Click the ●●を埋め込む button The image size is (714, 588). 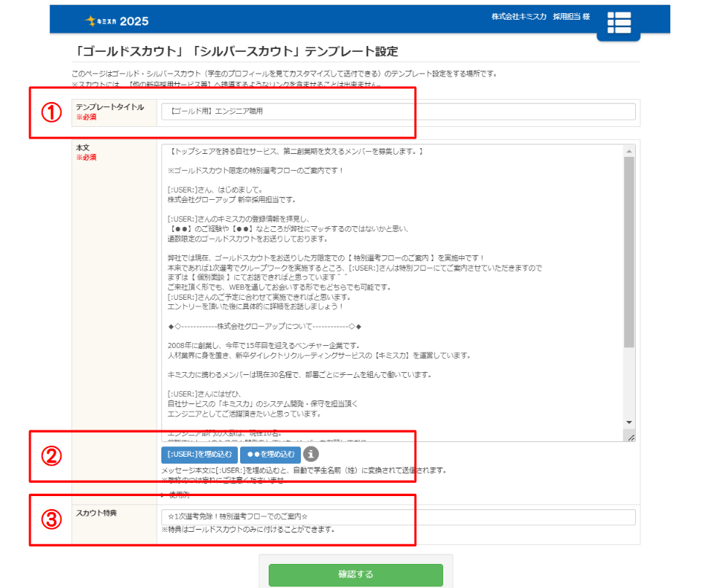point(270,454)
